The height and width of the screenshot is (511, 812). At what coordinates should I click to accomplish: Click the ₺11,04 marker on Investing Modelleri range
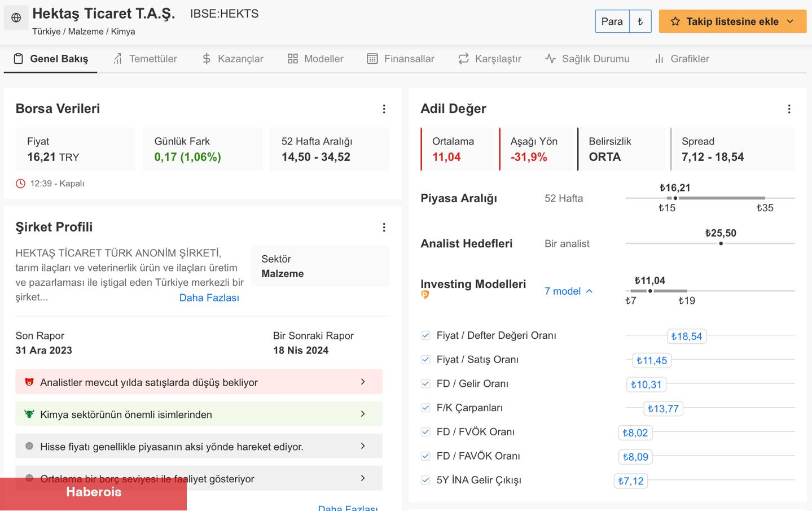pyautogui.click(x=650, y=291)
